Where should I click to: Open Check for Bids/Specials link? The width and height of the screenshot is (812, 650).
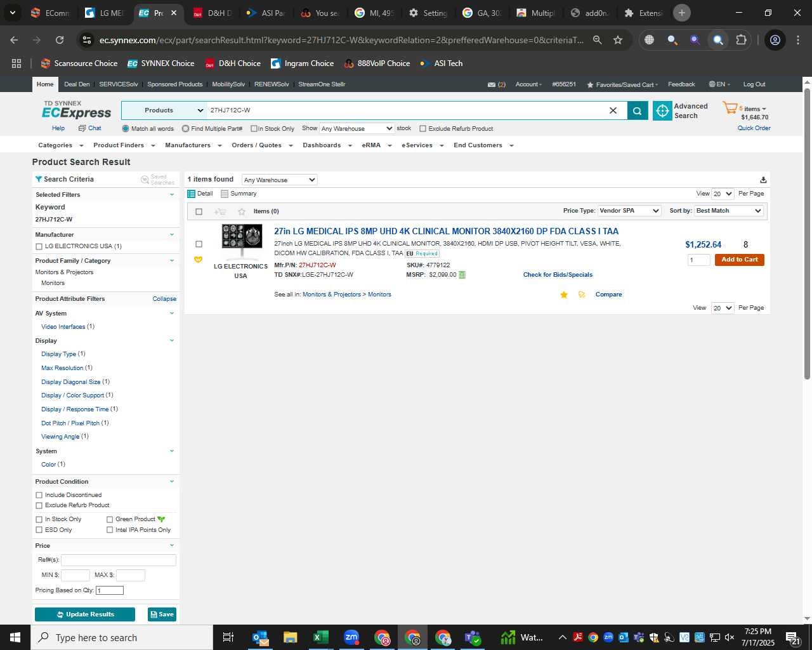(558, 275)
